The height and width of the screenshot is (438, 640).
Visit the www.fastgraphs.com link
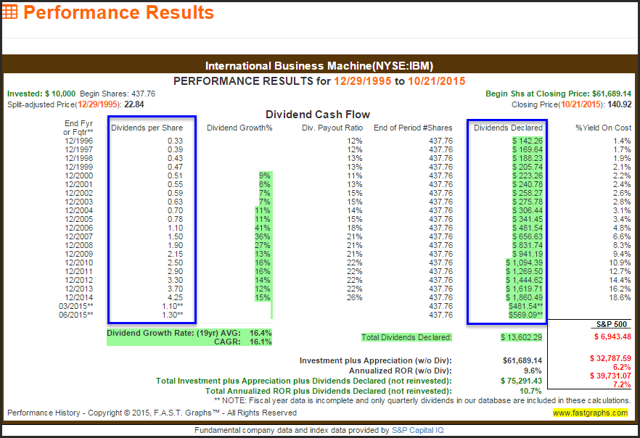click(590, 413)
